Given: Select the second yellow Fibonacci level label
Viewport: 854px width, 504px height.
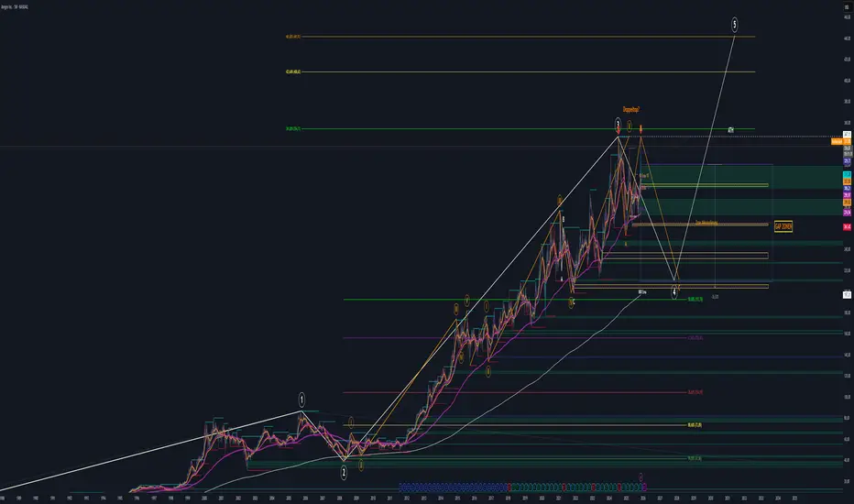Looking at the screenshot, I should 293,71.
